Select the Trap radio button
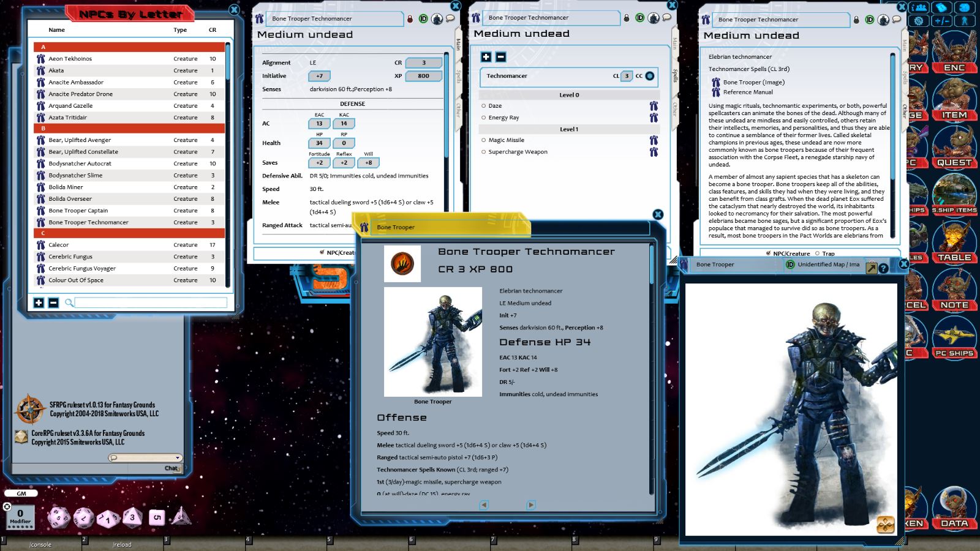Image resolution: width=980 pixels, height=551 pixels. pyautogui.click(x=818, y=253)
